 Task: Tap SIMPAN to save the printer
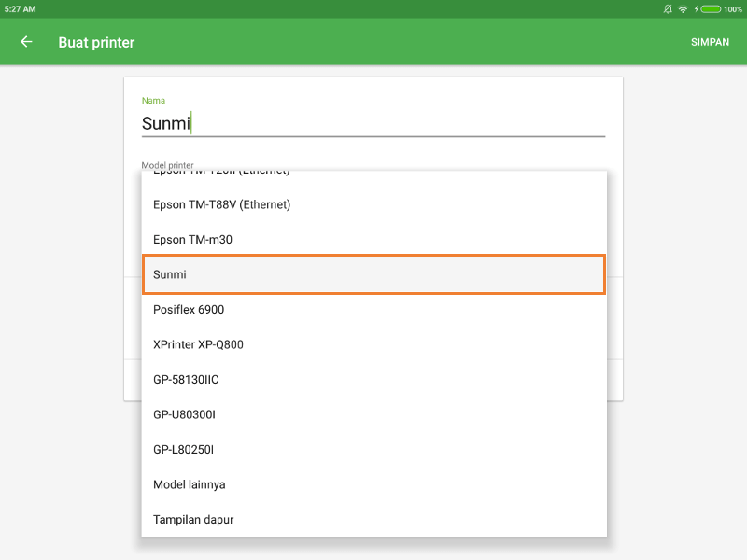710,42
